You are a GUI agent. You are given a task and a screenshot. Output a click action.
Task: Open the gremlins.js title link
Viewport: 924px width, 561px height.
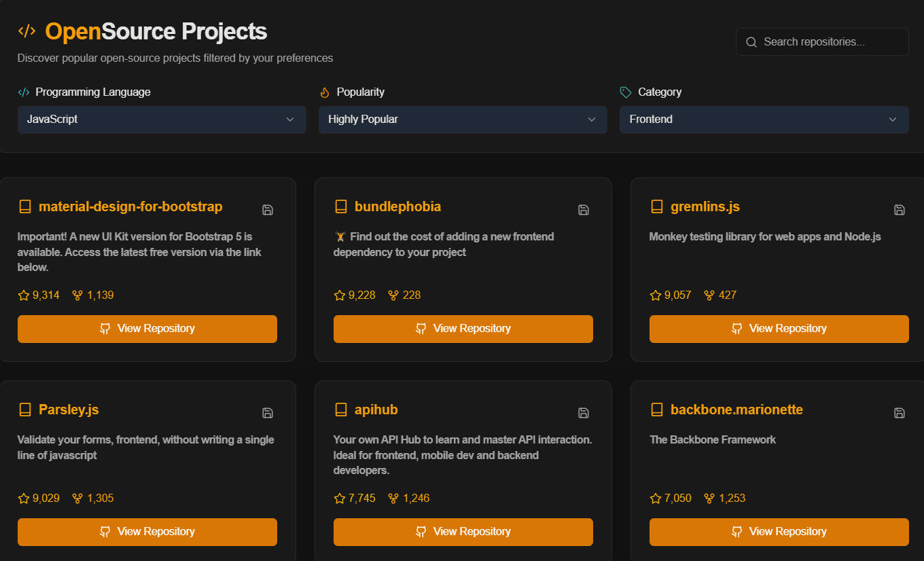click(705, 206)
